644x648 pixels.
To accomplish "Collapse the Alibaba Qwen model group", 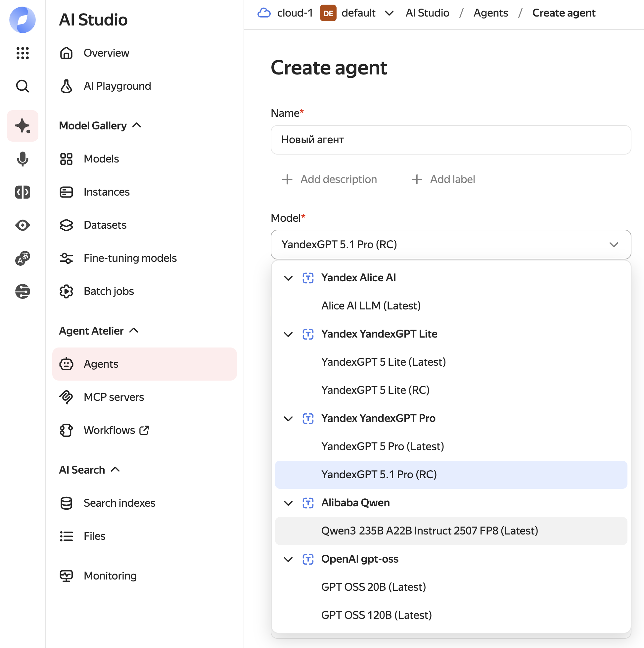I will tap(288, 503).
